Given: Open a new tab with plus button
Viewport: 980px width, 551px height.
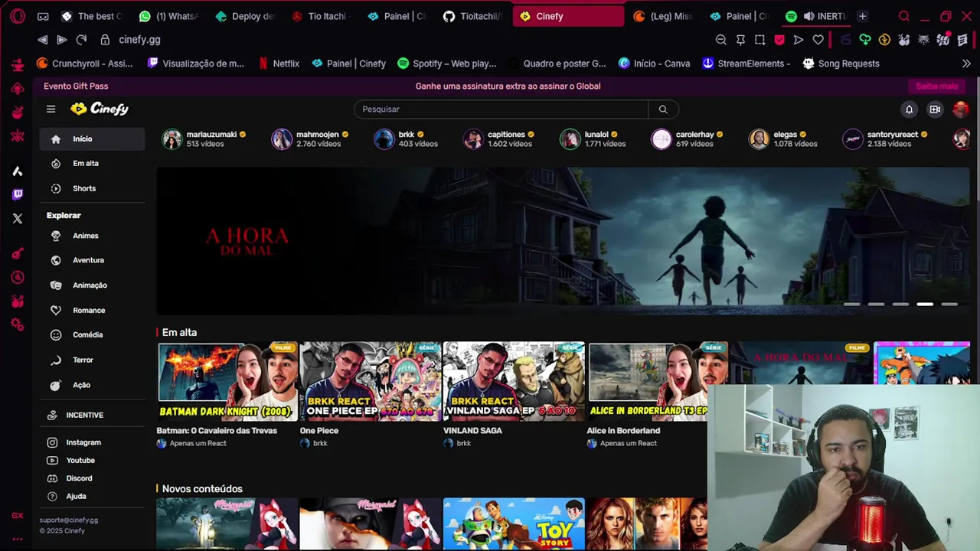Looking at the screenshot, I should pos(862,16).
